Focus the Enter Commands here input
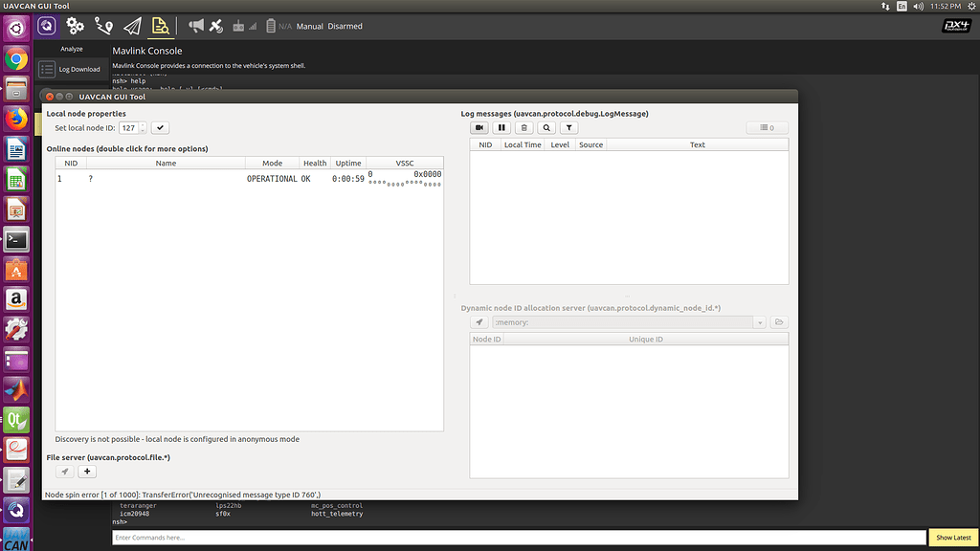Screen dimensions: 980x551 [x=519, y=538]
